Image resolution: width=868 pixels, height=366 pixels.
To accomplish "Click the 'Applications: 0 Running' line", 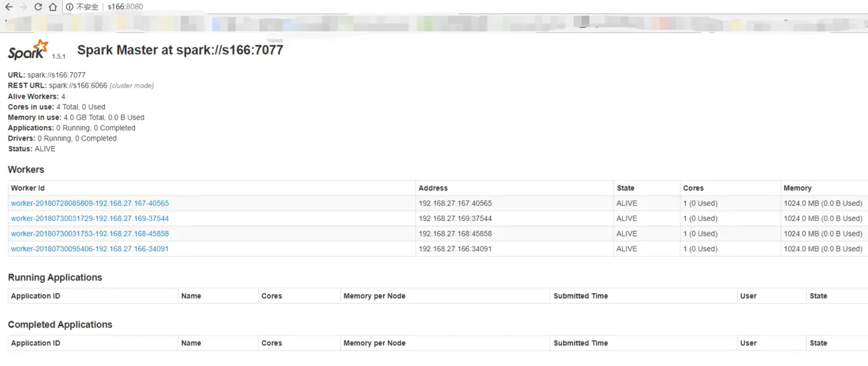I will [x=71, y=128].
